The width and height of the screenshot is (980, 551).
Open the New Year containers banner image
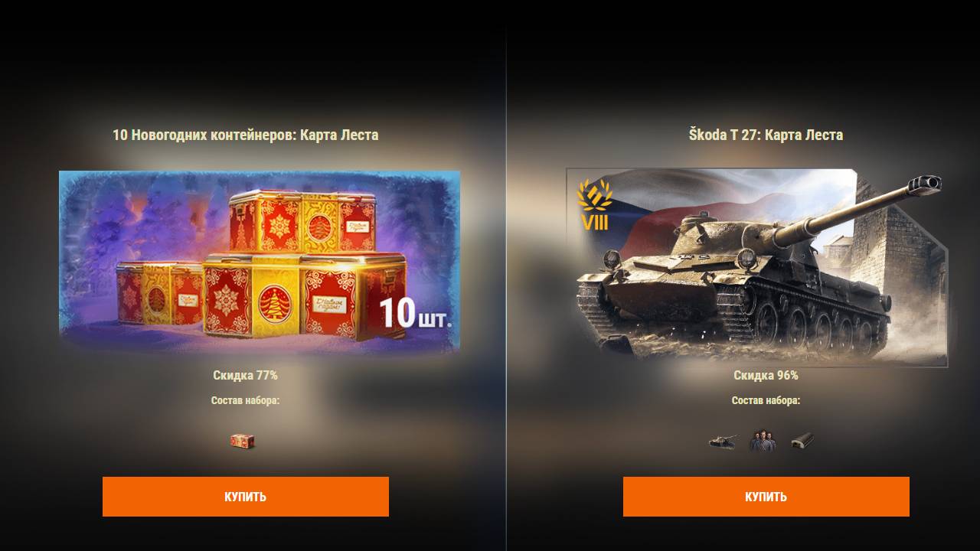(260, 262)
